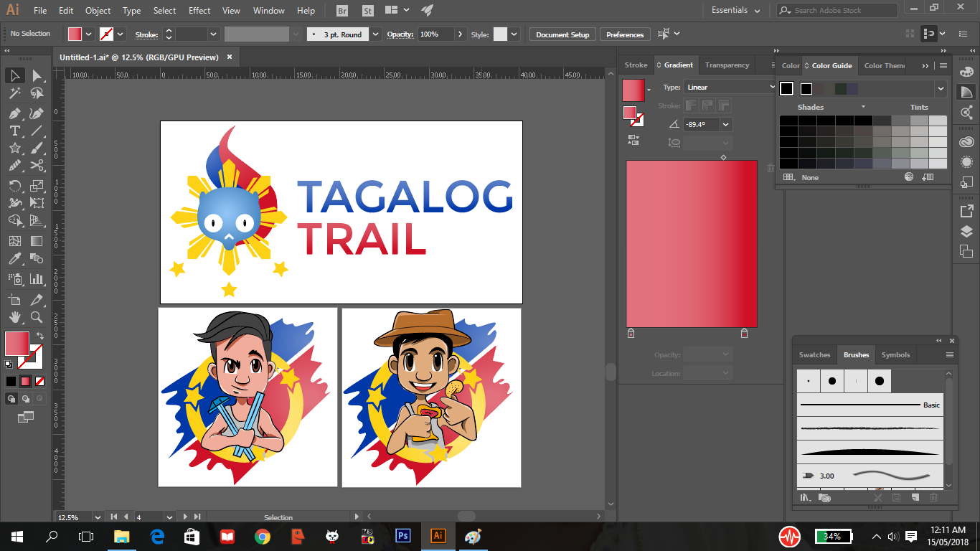Click the left gradient color stop
The width and height of the screenshot is (980, 551).
click(x=631, y=333)
